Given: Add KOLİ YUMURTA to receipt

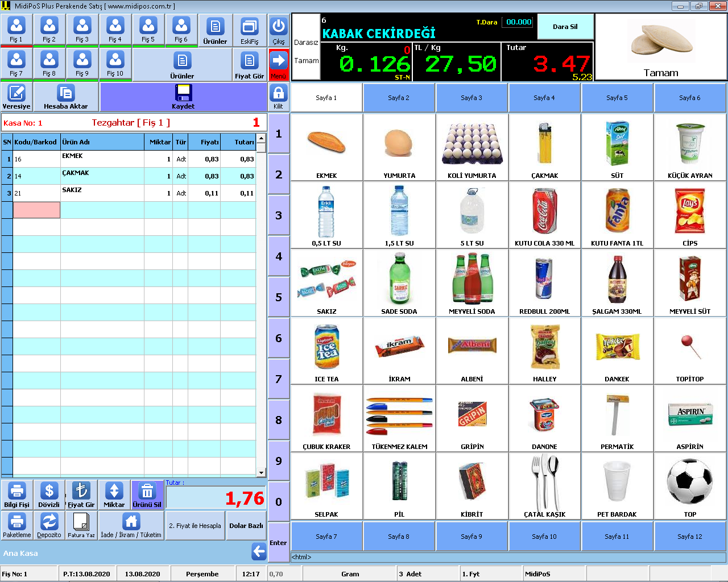Looking at the screenshot, I should [471, 147].
